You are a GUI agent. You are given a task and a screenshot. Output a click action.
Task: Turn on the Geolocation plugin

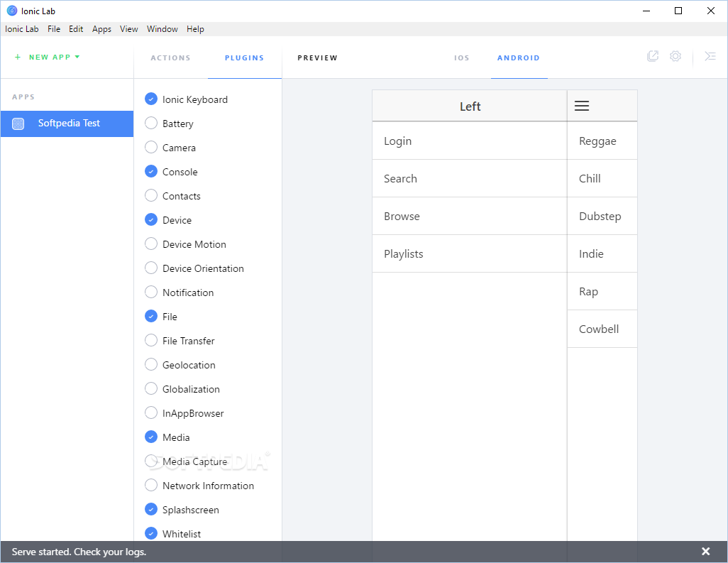click(151, 365)
